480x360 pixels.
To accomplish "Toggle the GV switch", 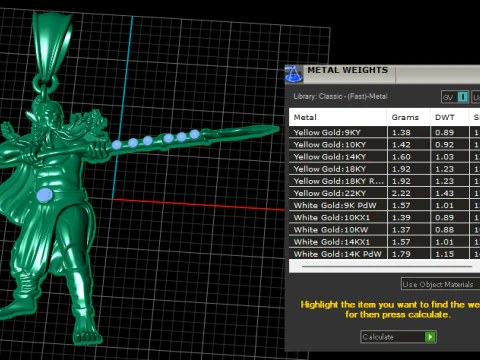I will pos(455,97).
